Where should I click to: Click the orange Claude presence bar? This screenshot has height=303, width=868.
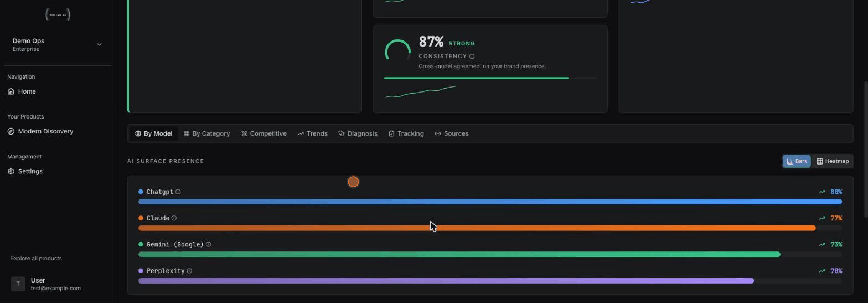click(477, 228)
